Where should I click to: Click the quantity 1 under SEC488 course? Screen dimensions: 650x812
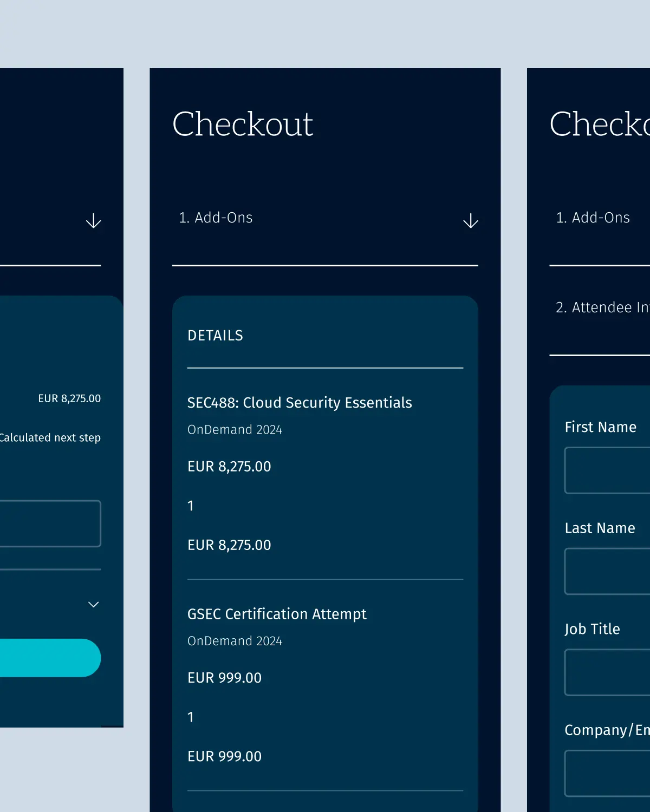click(191, 506)
